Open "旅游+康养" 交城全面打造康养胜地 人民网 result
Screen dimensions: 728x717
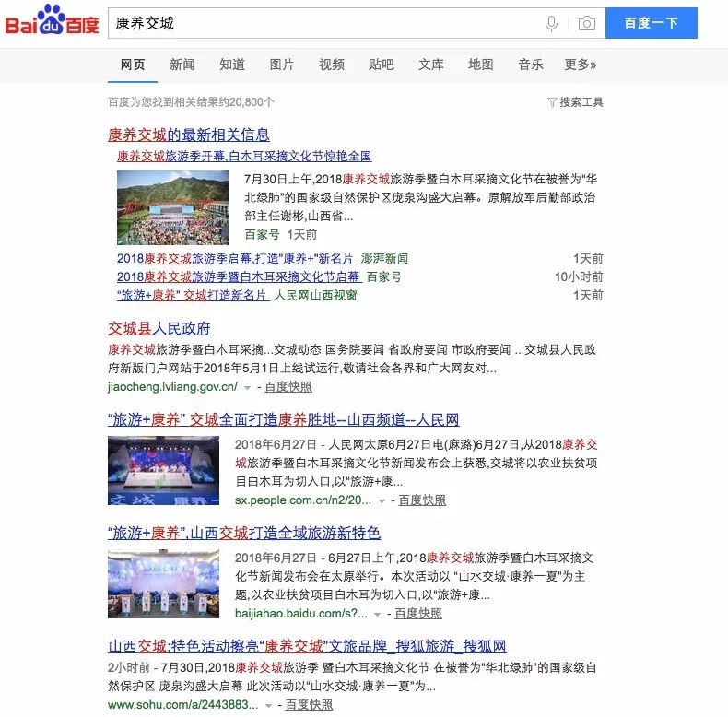(x=284, y=420)
